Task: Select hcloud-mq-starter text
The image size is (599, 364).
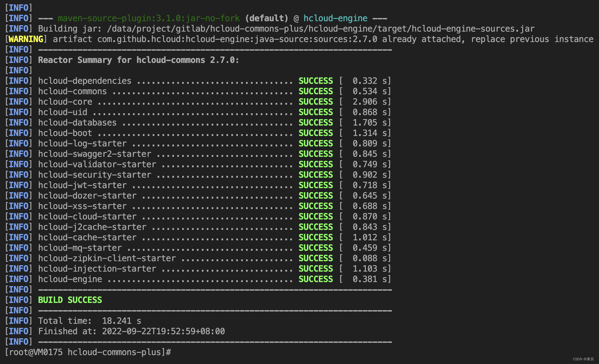Action: point(80,248)
